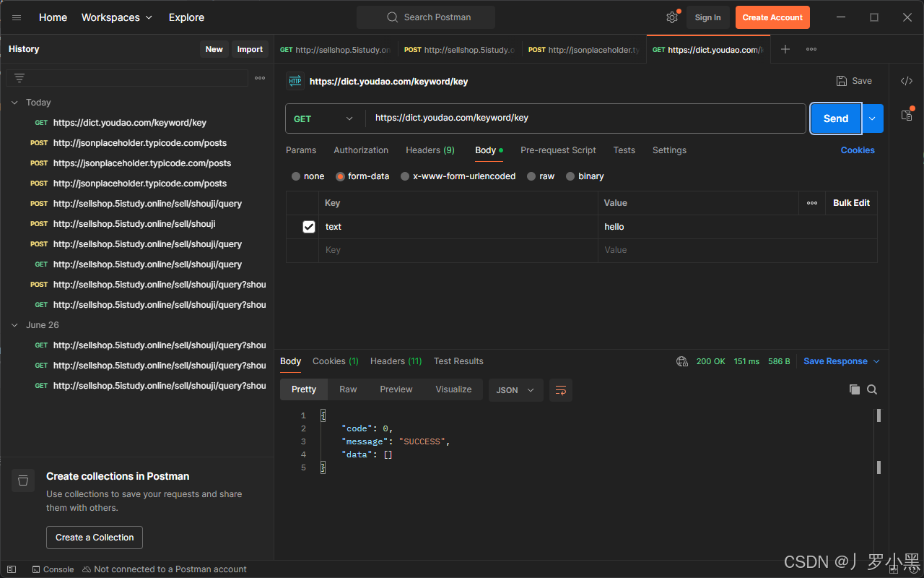Open the Workspaces dropdown
Viewport: 924px width, 578px height.
(117, 17)
